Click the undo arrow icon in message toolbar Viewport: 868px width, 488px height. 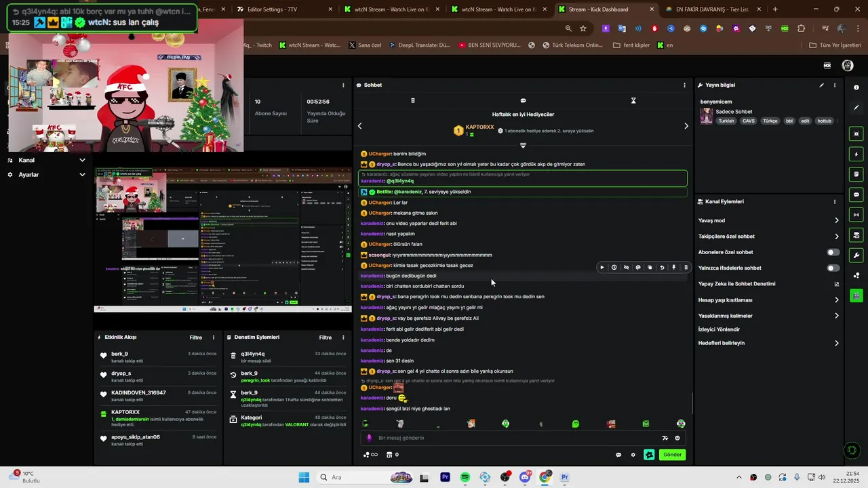click(x=662, y=268)
